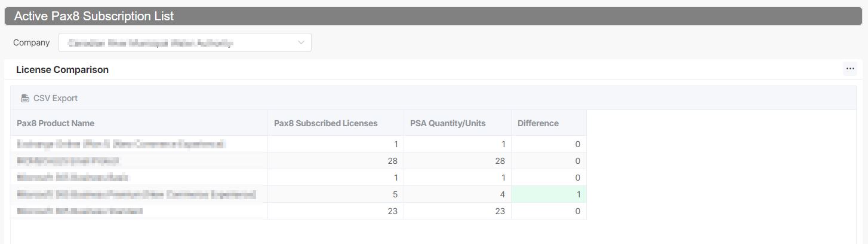Screen dimensions: 868x244
Task: Sort by Pax8 Product Name column header
Action: (x=56, y=123)
